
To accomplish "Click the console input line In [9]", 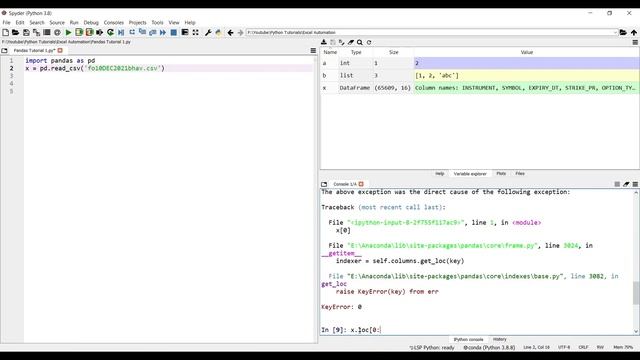I will tap(477, 330).
